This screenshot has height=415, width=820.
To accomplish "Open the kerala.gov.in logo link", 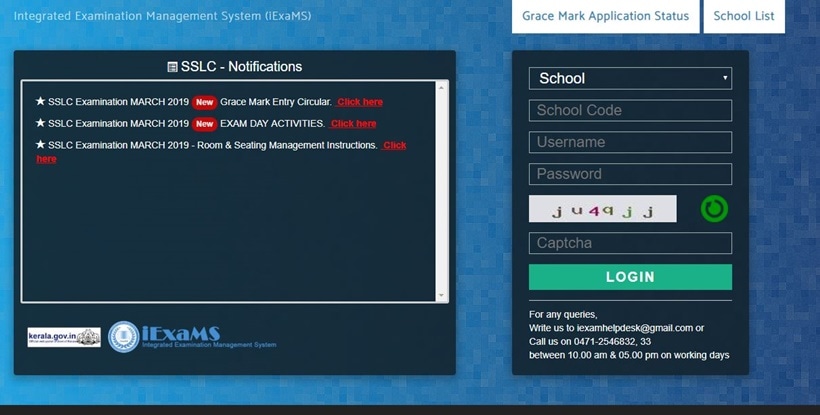I will point(64,337).
